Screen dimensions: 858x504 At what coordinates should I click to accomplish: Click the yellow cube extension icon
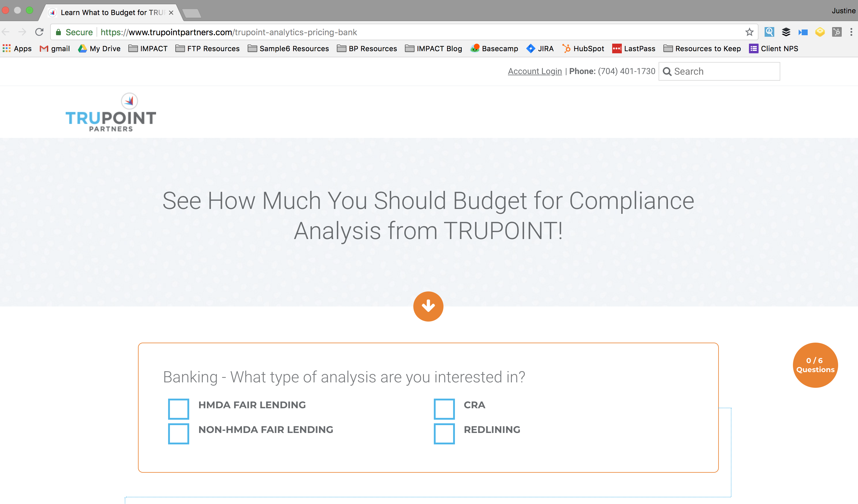click(820, 32)
